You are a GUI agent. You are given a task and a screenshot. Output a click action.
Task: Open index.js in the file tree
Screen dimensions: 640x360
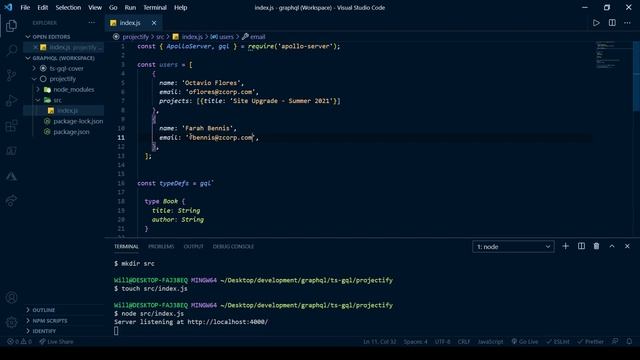pos(64,111)
